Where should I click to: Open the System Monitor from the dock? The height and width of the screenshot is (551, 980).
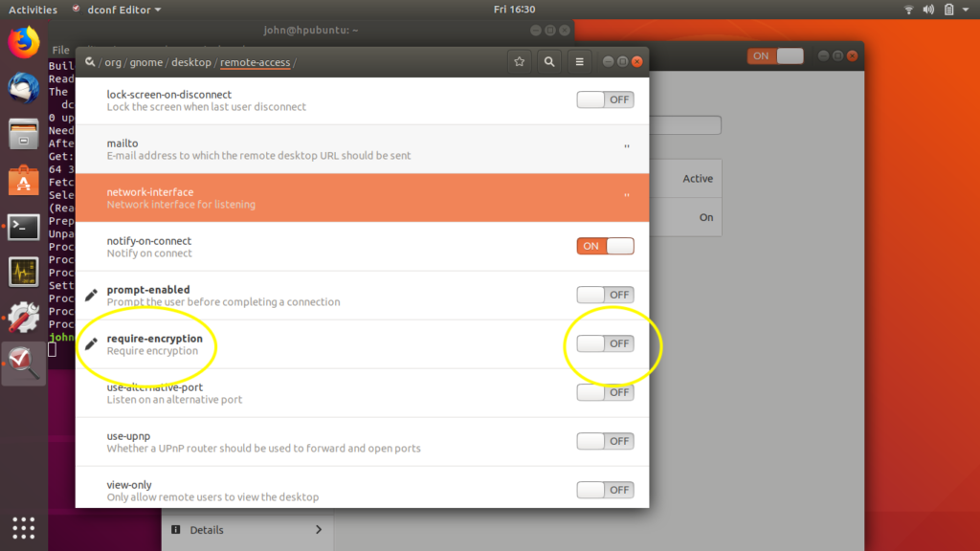tap(23, 272)
